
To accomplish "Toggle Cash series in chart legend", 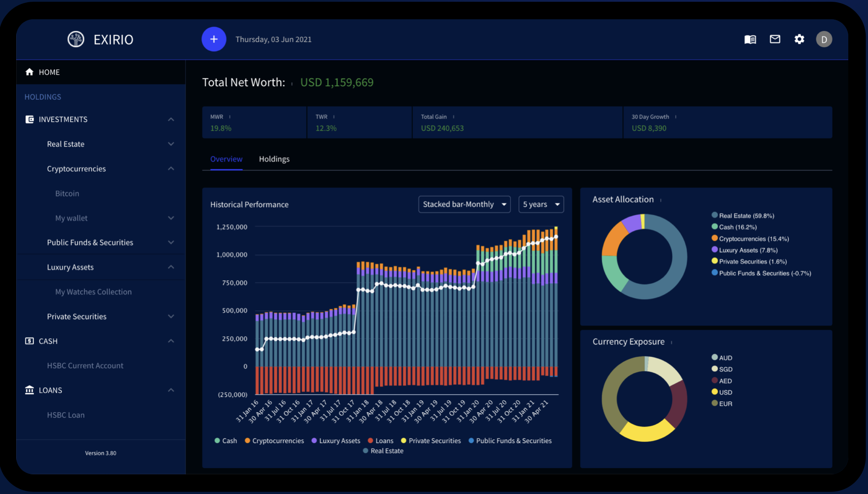I will point(226,441).
